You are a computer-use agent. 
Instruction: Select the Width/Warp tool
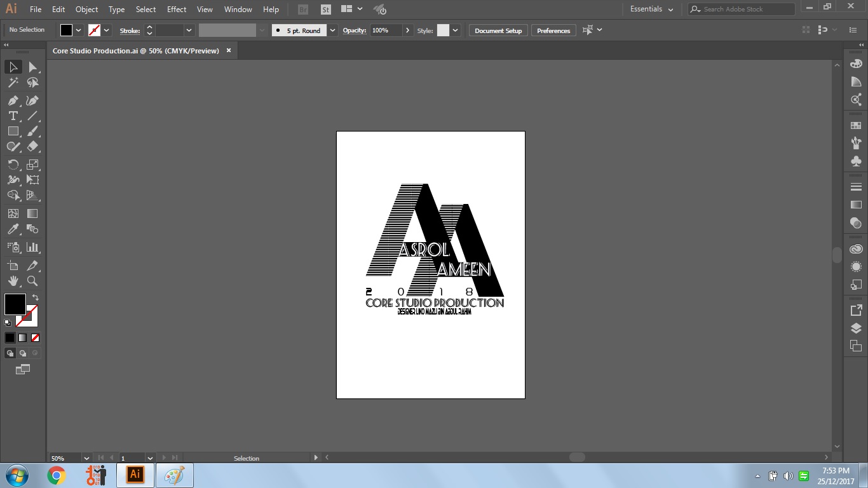tap(13, 180)
